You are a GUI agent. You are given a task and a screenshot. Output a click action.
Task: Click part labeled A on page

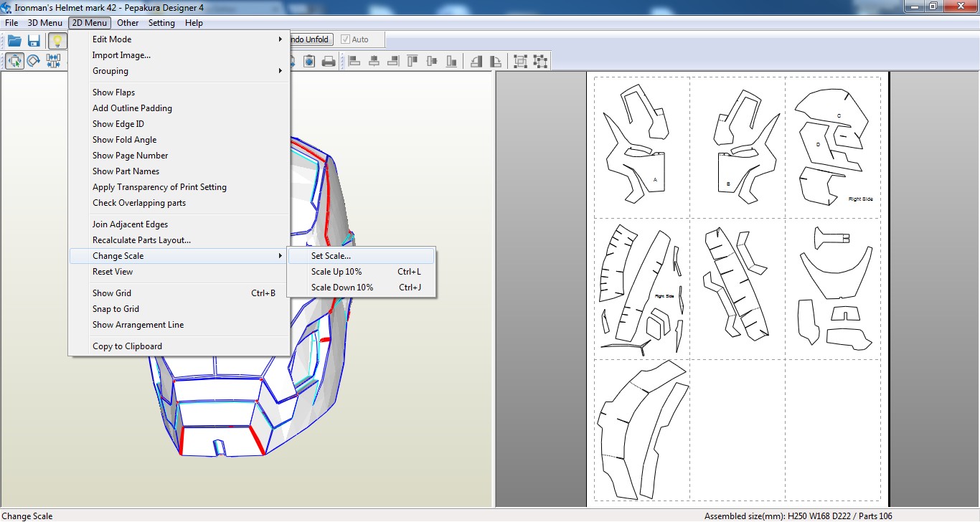[x=655, y=180]
